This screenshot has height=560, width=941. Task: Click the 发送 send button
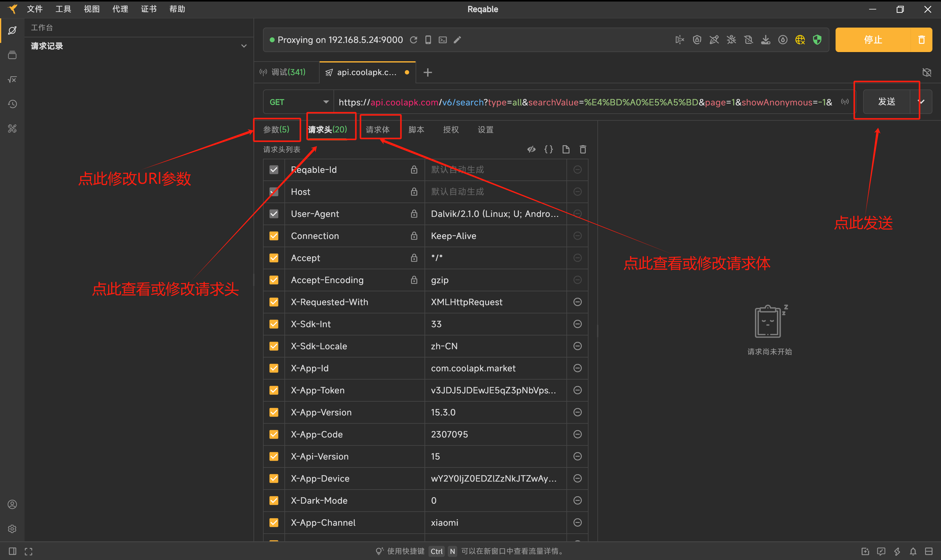pos(887,101)
